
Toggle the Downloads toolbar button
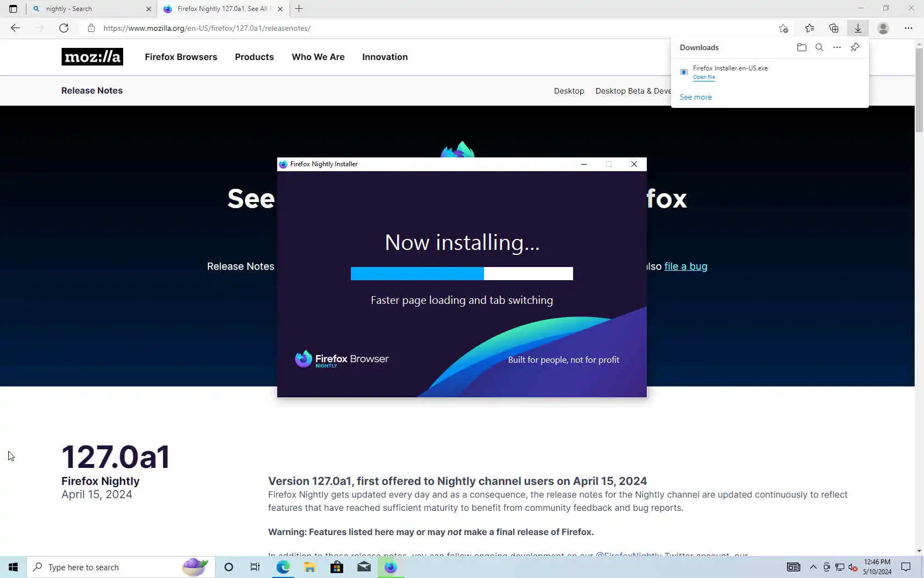(858, 28)
